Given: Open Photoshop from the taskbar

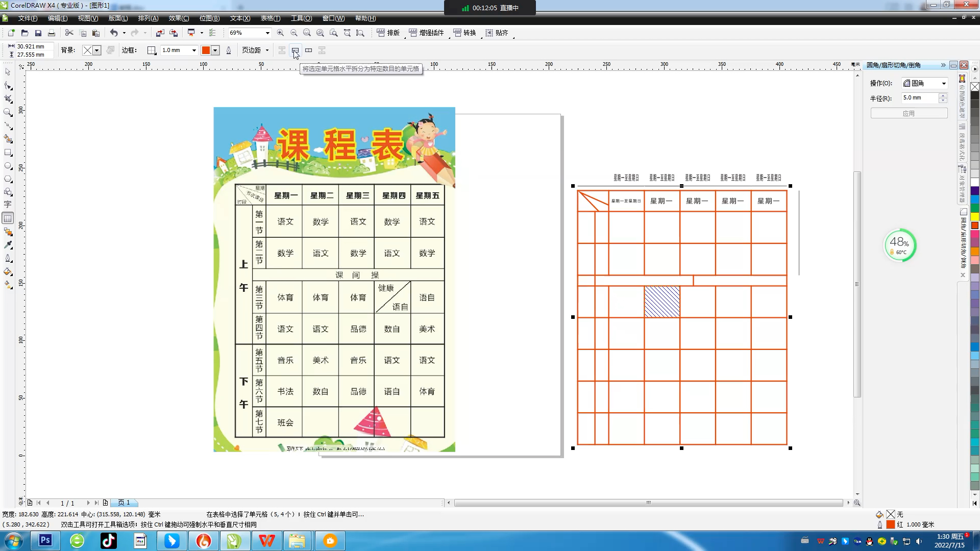Looking at the screenshot, I should (x=45, y=541).
